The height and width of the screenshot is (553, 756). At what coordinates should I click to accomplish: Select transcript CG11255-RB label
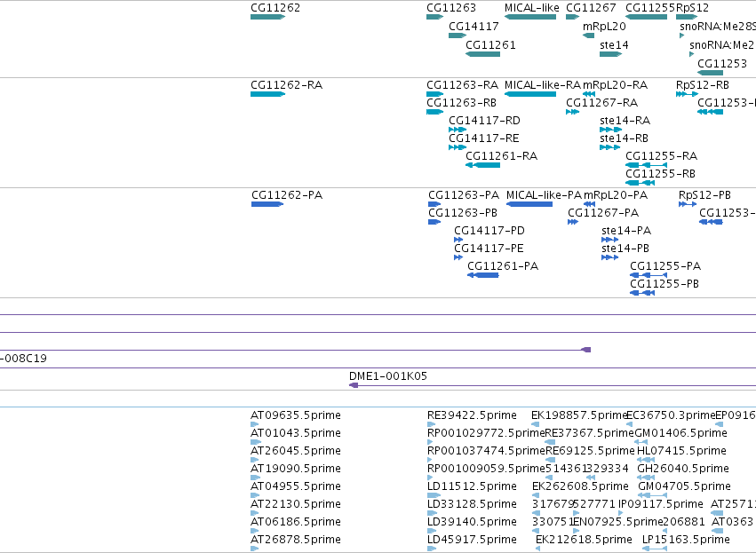(661, 174)
